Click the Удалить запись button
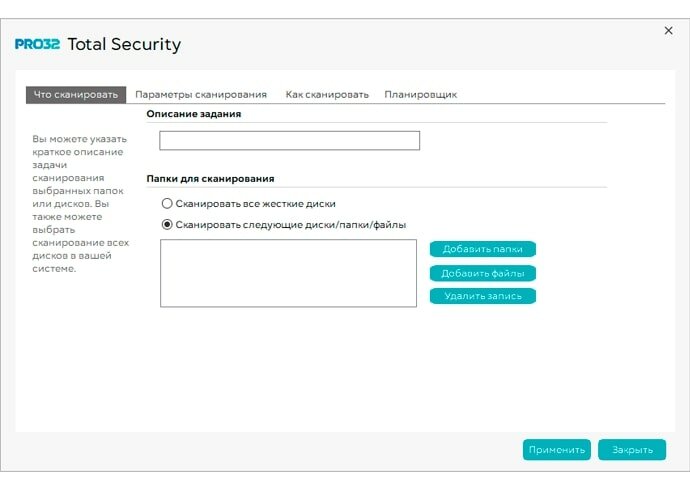690x490 pixels. (x=483, y=296)
